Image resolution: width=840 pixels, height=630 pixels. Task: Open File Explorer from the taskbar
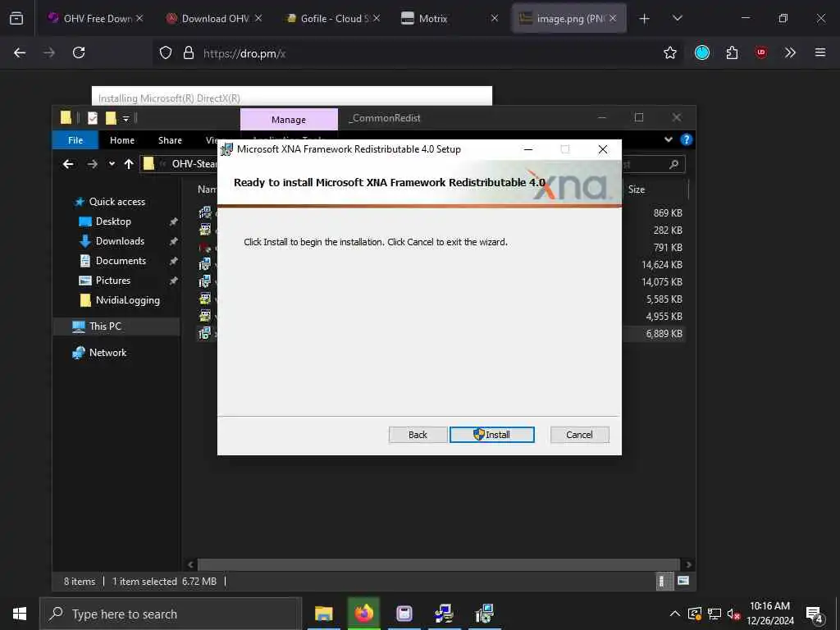(323, 614)
